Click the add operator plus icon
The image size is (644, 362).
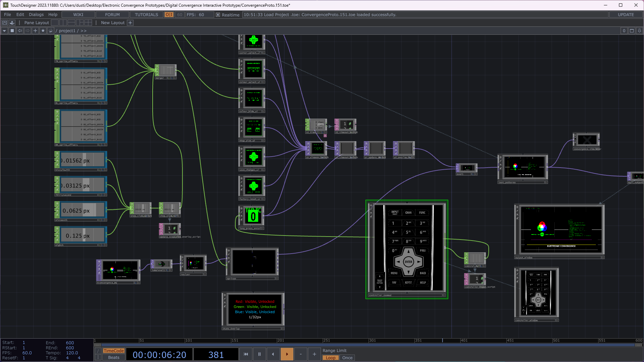click(35, 31)
